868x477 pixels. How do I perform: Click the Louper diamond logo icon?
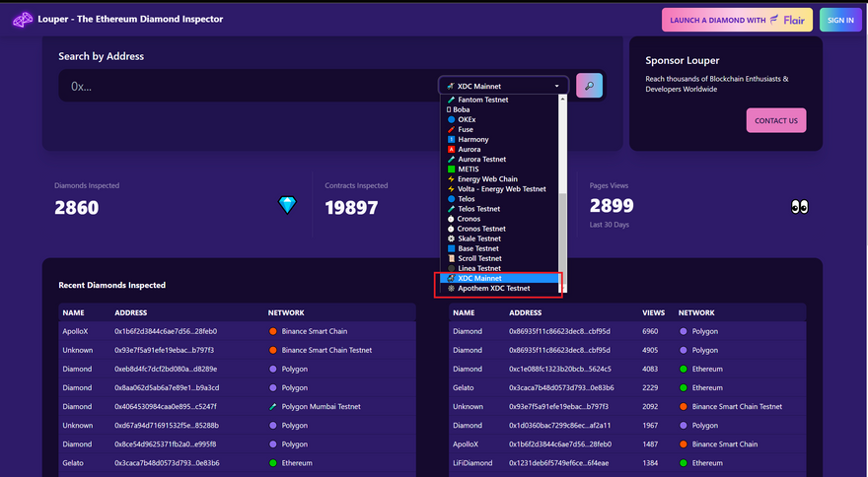22,20
